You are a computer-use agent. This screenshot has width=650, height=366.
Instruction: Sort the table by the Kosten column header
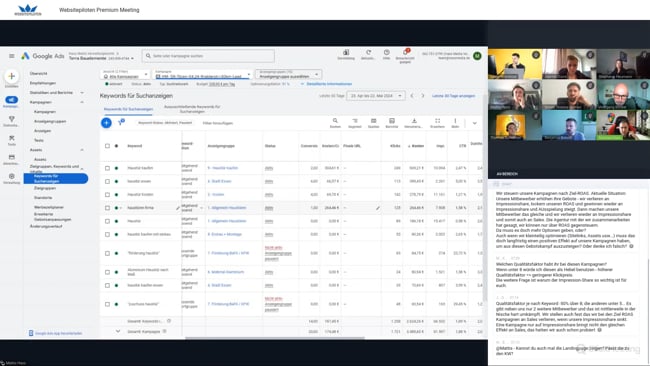coord(416,146)
